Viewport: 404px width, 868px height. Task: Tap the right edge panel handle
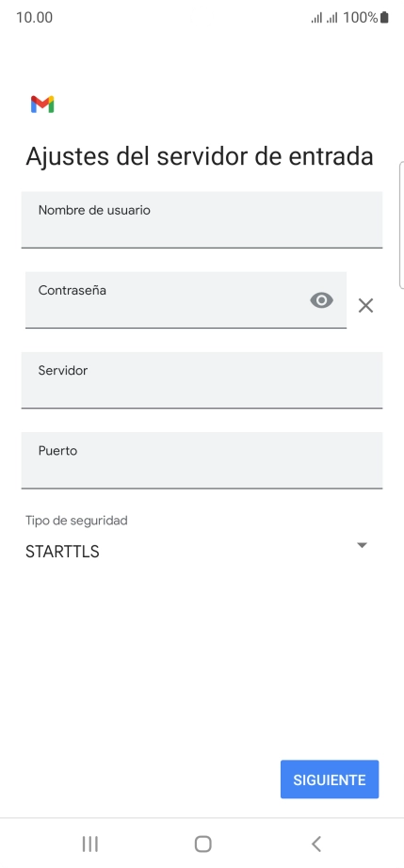tap(401, 225)
